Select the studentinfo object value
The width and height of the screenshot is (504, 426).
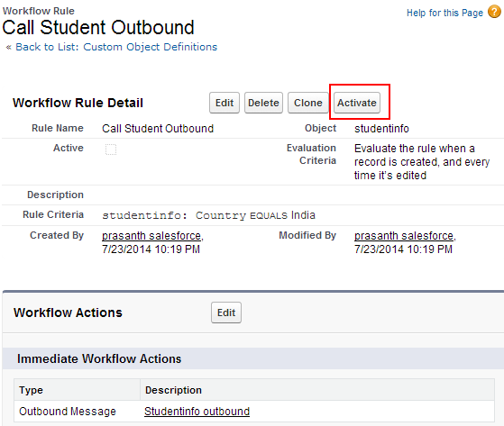(381, 129)
